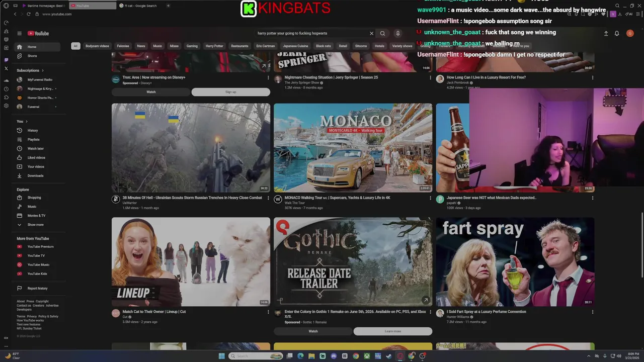Open options for Nightmare Cheating Situation video
The image size is (644, 362).
pyautogui.click(x=430, y=77)
